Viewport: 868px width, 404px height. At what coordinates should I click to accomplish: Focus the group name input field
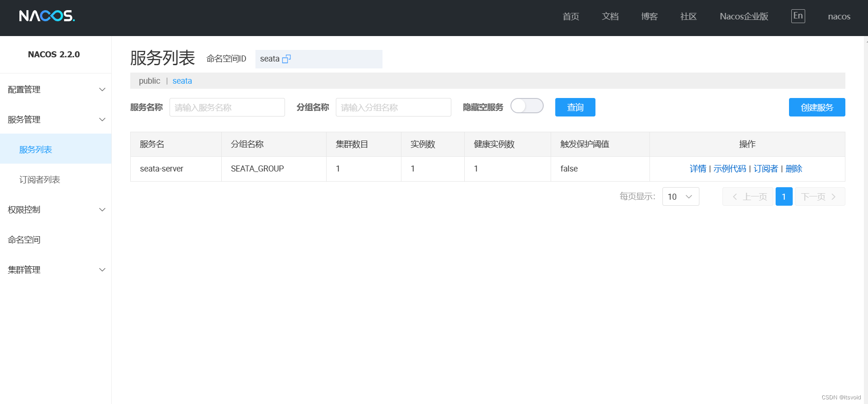click(394, 107)
